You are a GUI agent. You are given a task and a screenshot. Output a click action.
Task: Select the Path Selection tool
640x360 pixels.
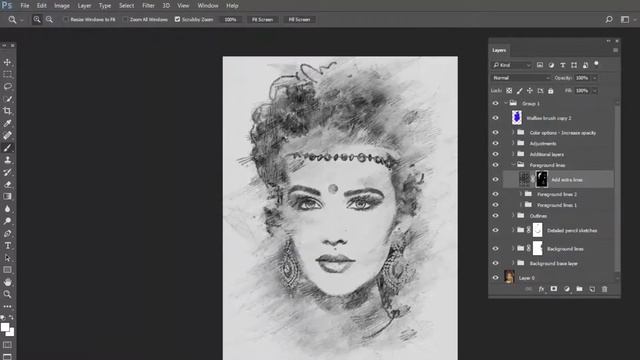(7, 258)
